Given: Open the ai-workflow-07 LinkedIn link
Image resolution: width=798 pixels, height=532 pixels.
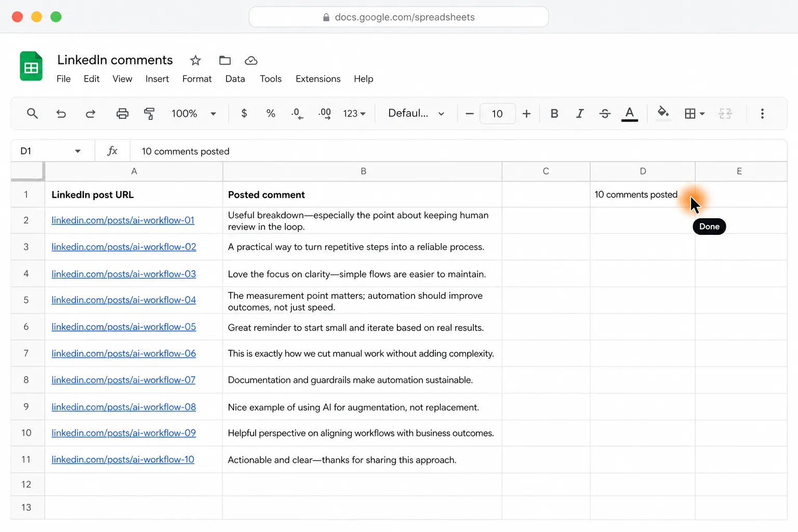Looking at the screenshot, I should point(124,380).
